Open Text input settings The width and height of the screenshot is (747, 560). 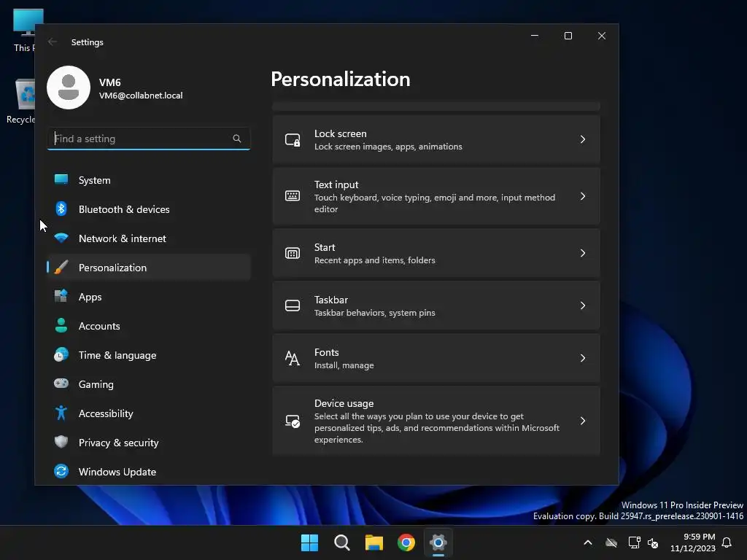[x=436, y=196]
